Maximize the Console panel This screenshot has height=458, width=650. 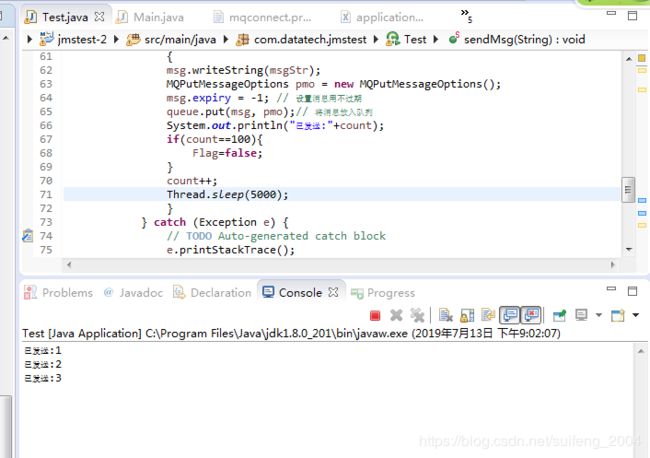tap(633, 291)
